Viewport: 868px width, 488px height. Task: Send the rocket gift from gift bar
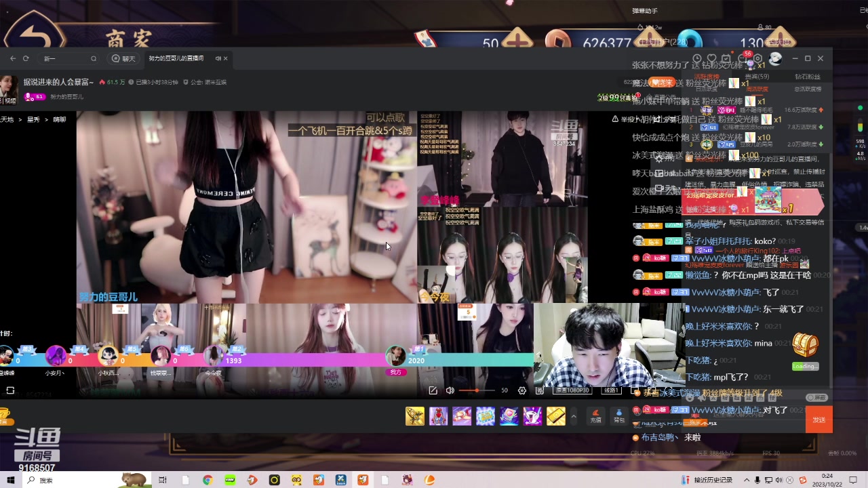(x=415, y=416)
